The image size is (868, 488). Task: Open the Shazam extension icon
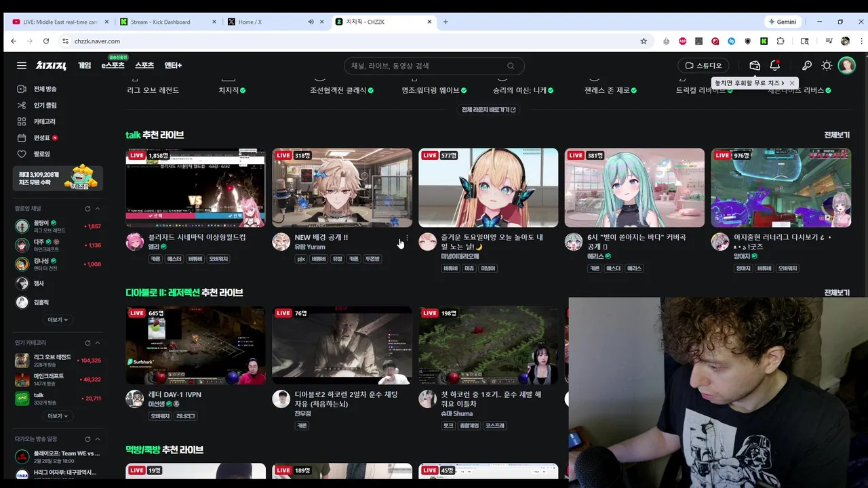(732, 41)
